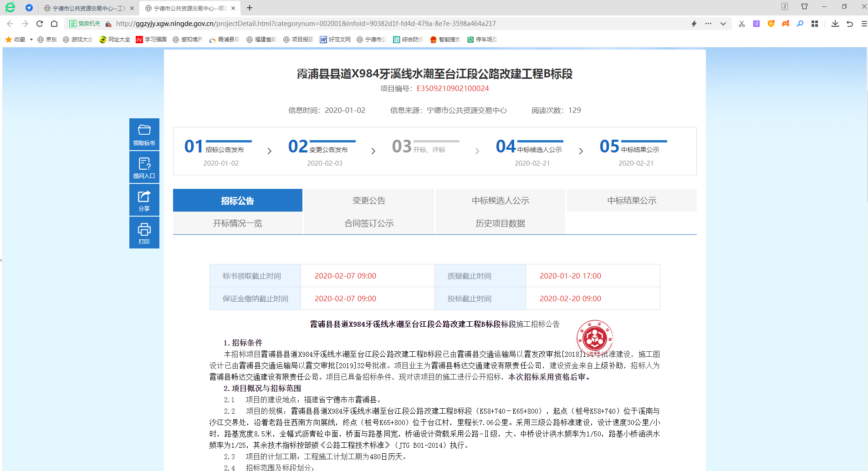The height and width of the screenshot is (471, 868).
Task: Open the three-dots more options in address bar
Action: (708, 24)
